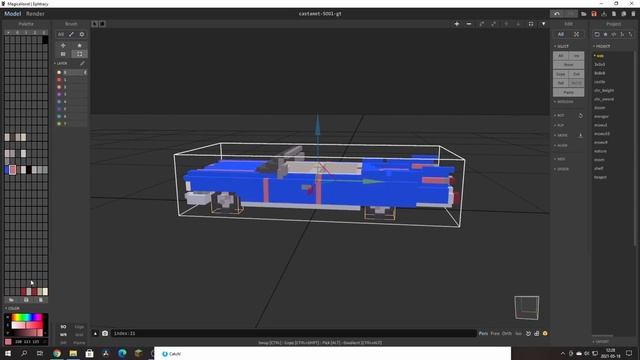The width and height of the screenshot is (640, 360).
Task: Select palette tab 2
Action: [x=35, y=32]
